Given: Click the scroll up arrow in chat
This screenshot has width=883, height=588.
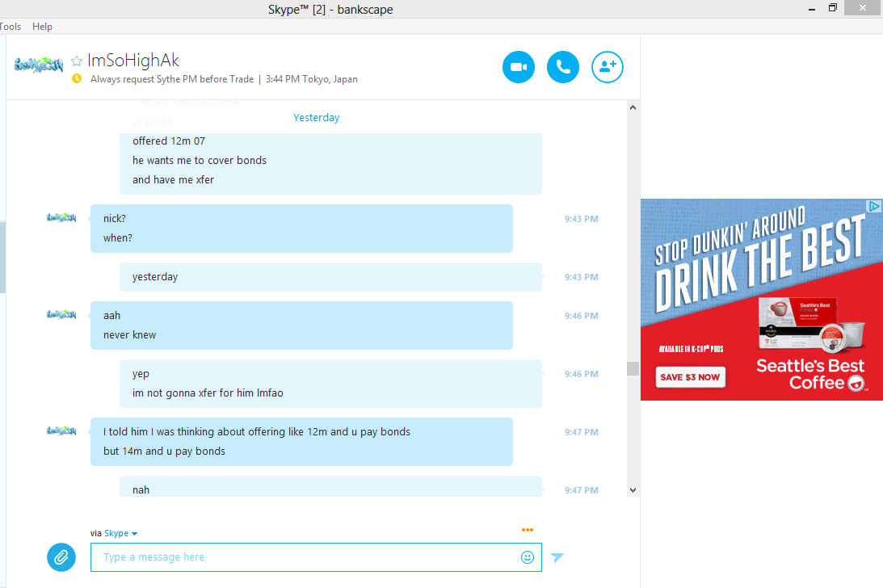Looking at the screenshot, I should tap(633, 107).
